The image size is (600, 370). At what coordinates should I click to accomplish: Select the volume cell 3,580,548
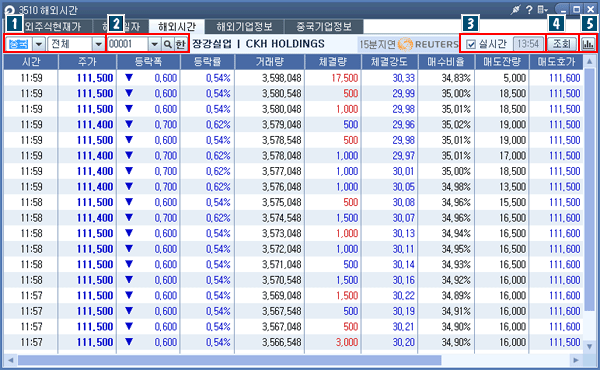pos(270,94)
